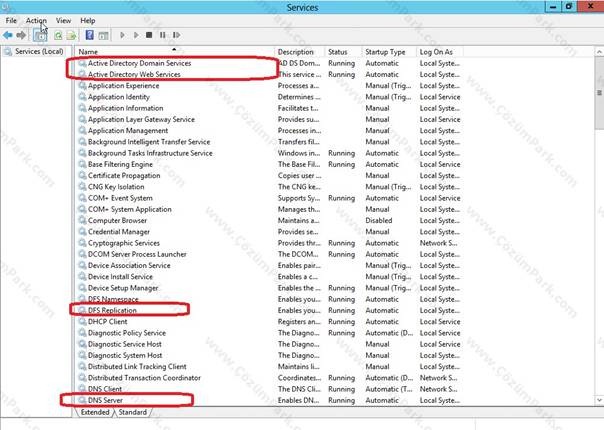The height and width of the screenshot is (430, 604).
Task: Click the Pause Service icon
Action: 163,35
